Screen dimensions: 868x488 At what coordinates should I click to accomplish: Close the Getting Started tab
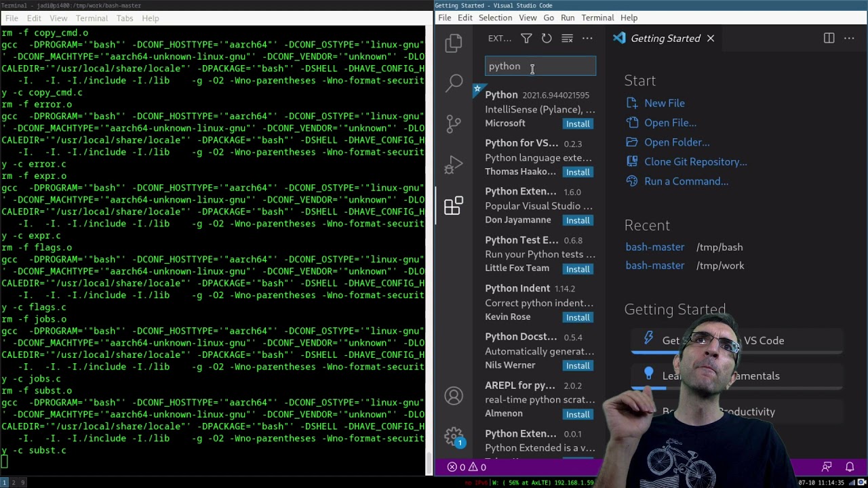tap(711, 39)
